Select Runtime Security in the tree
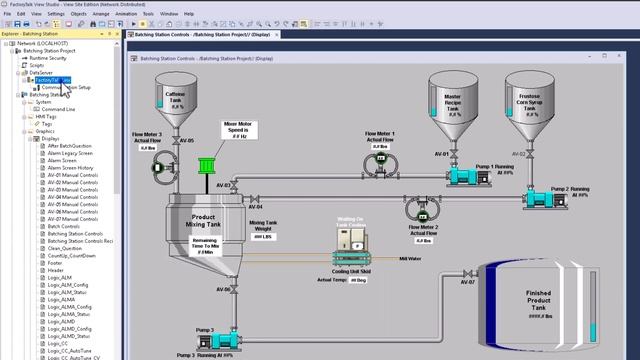Image resolution: width=640 pixels, height=360 pixels. point(48,58)
